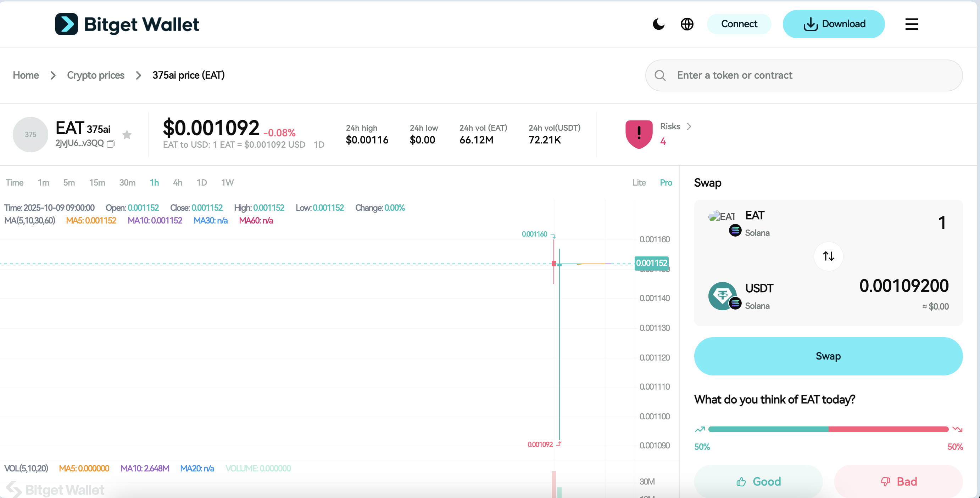Expand the Risks details chevron

click(x=689, y=126)
